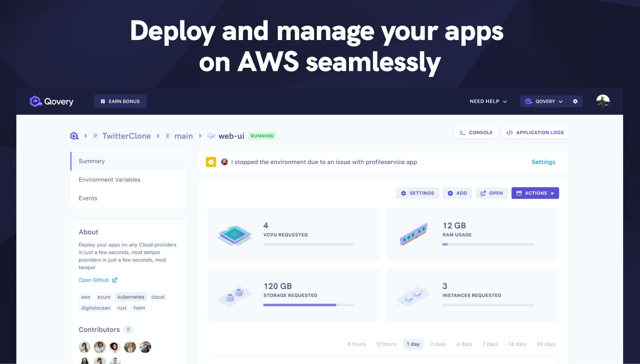The width and height of the screenshot is (640, 364).
Task: Go to the Events section
Action: [x=88, y=198]
